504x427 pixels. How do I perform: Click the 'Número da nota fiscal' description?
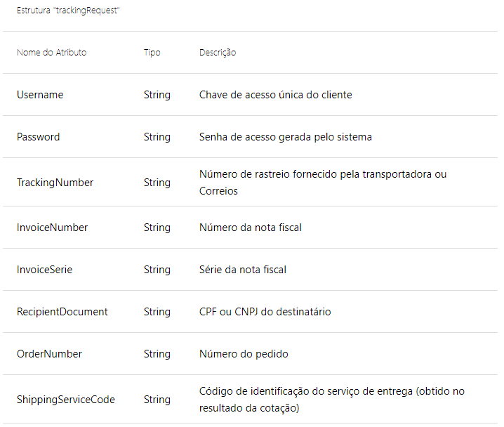pyautogui.click(x=250, y=228)
